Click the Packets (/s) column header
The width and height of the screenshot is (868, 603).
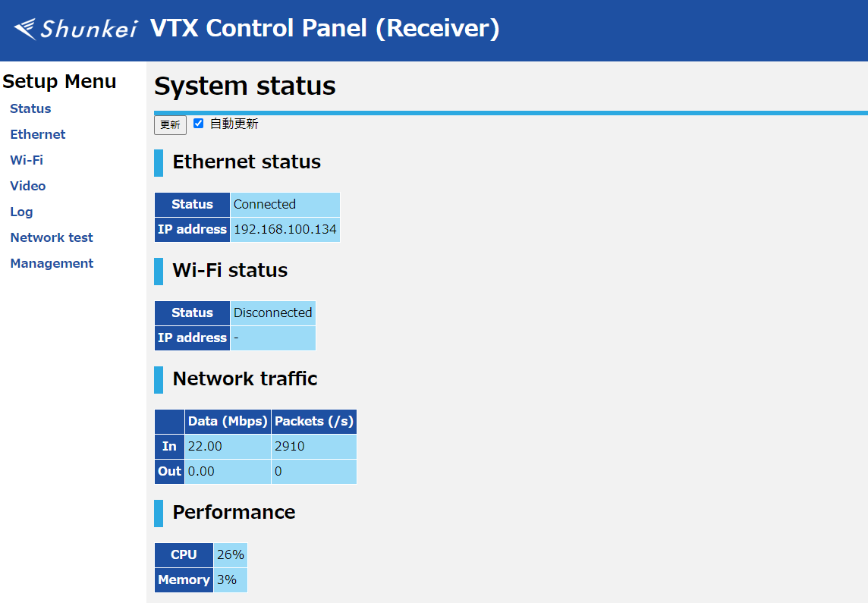(x=314, y=421)
